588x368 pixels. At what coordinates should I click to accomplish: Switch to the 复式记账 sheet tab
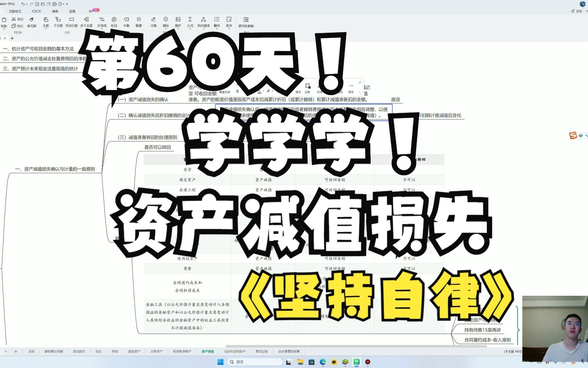point(262,351)
